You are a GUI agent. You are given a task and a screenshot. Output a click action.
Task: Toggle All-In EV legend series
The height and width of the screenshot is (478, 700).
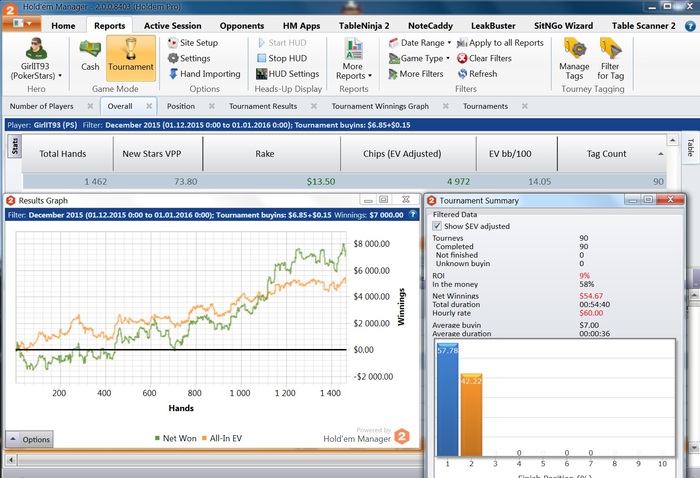222,438
